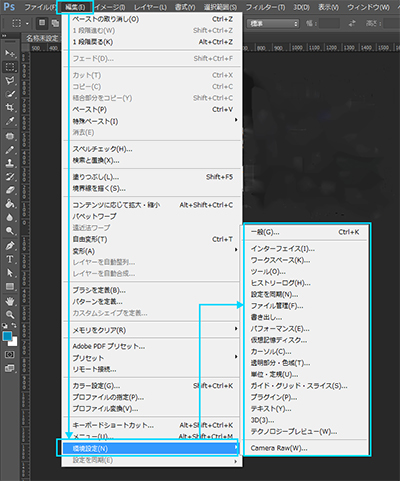This screenshot has height=481, width=400.
Task: Open the 選択範囲 menu
Action: click(x=220, y=7)
